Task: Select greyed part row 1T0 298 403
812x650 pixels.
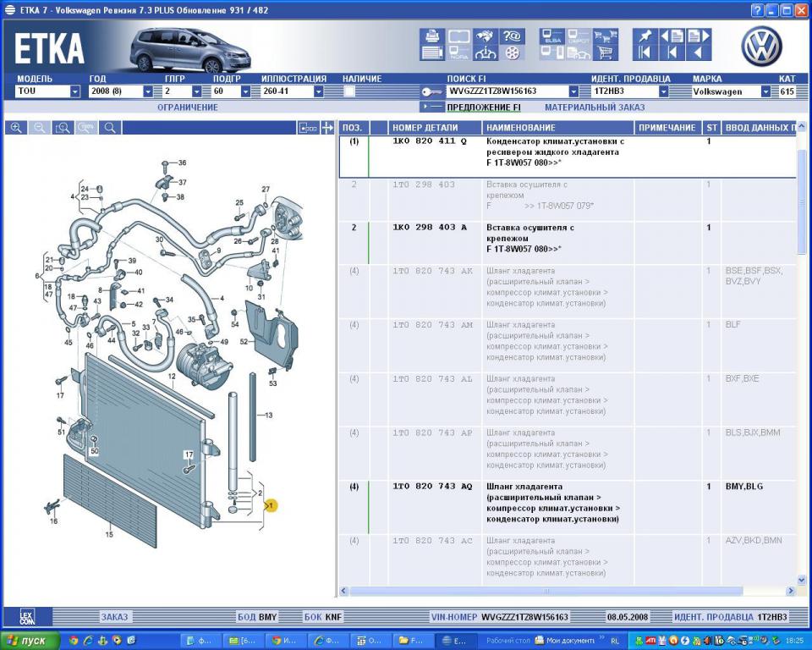Action: pyautogui.click(x=568, y=200)
